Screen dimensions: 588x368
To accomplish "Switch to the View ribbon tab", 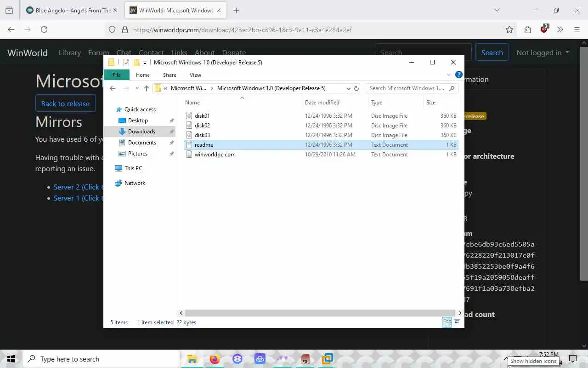I will [x=195, y=75].
